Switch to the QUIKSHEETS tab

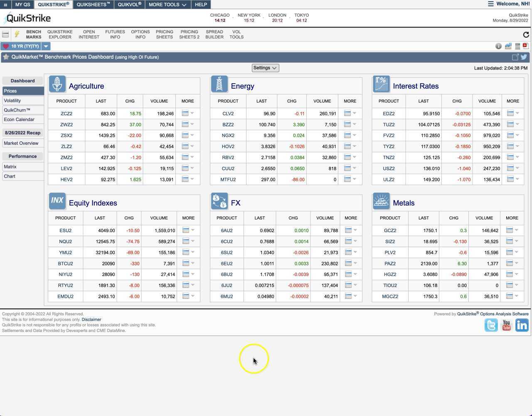tap(93, 5)
